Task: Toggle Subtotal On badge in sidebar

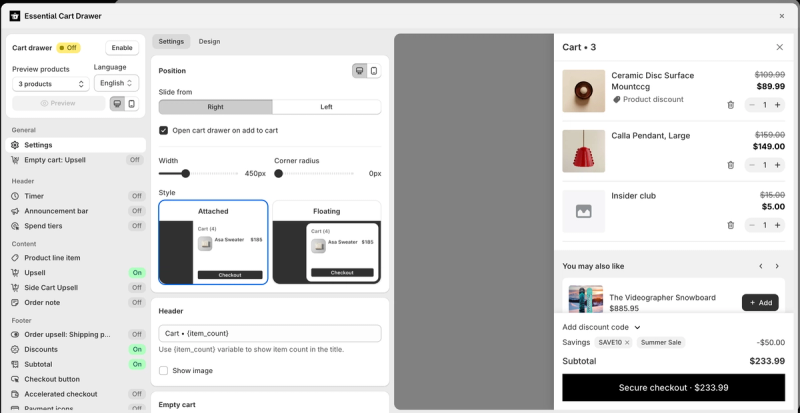Action: click(137, 365)
